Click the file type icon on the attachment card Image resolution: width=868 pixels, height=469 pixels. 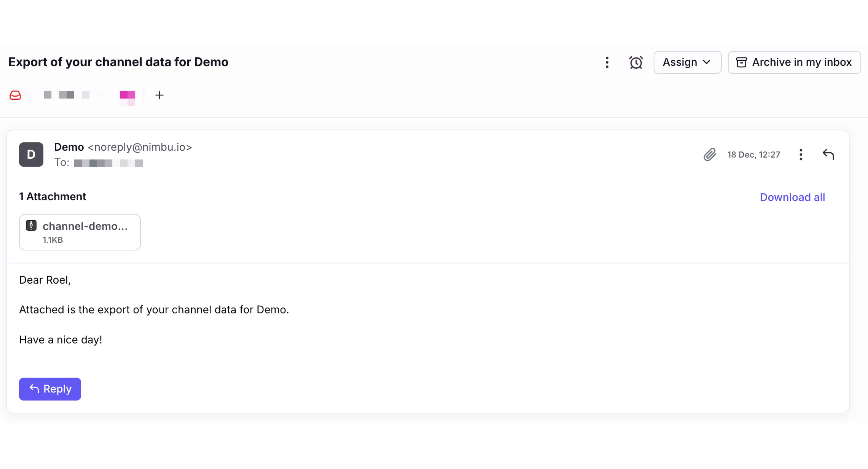31,225
